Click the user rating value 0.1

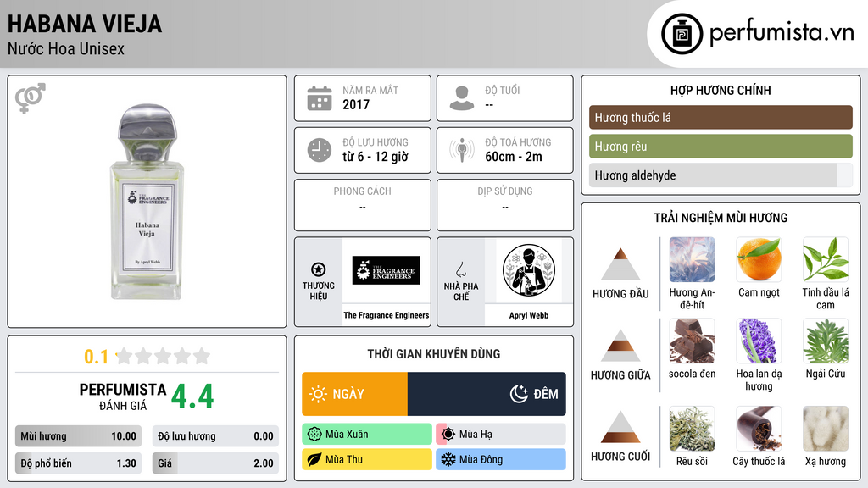click(96, 357)
